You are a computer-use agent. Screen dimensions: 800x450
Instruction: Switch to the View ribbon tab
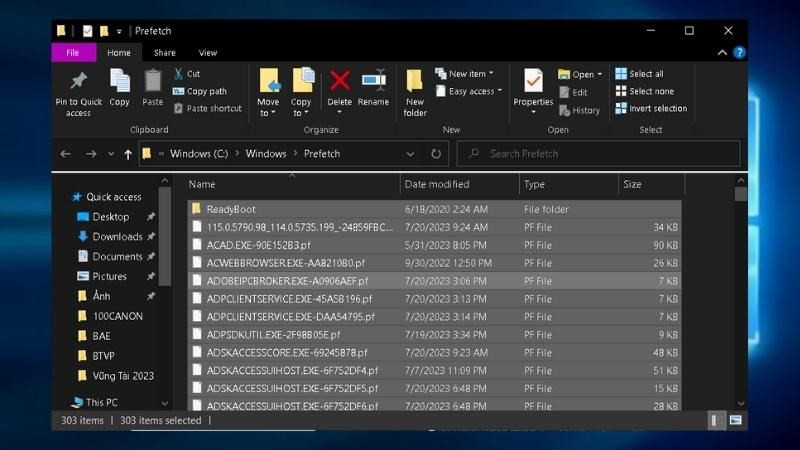point(207,53)
